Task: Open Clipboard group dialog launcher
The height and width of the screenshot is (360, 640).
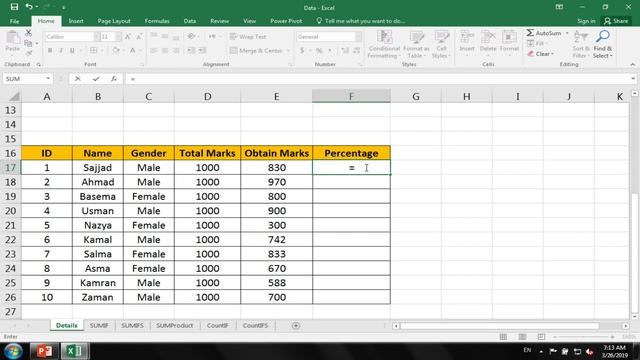Action: (39, 64)
